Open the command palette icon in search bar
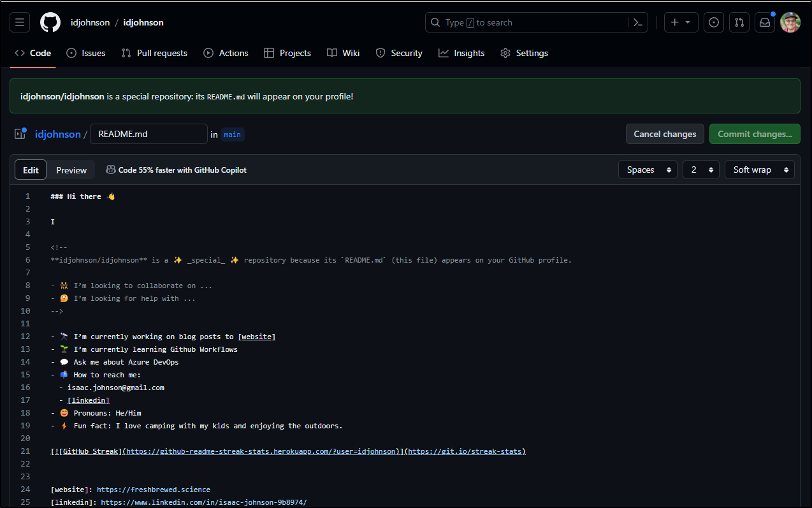 pos(637,22)
